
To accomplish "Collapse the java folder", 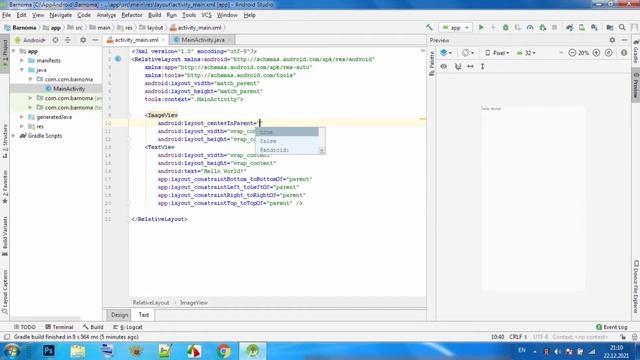I will 22,70.
